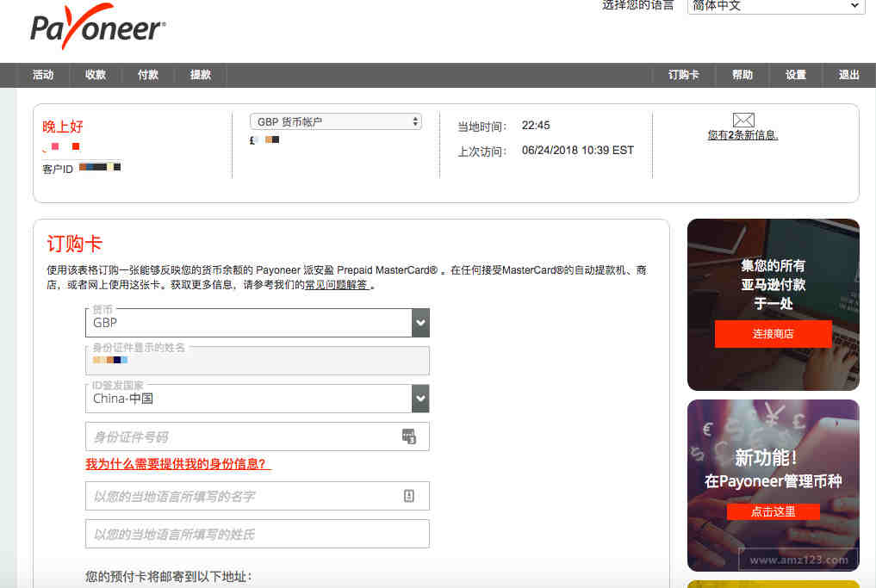Open the 付款 menu

[148, 75]
